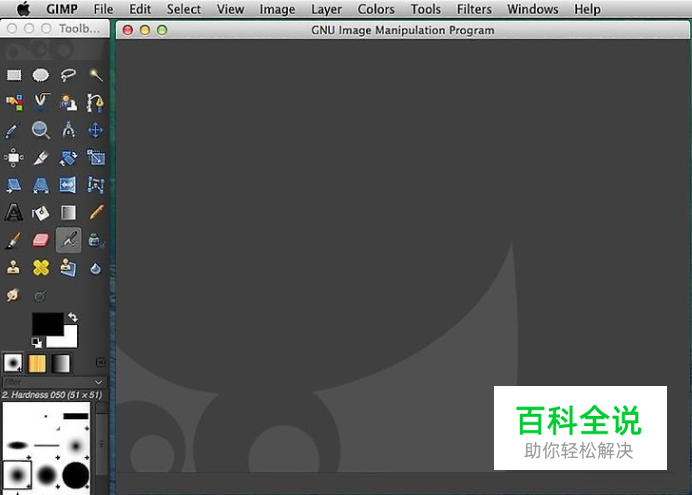Open the View menu
692x495 pixels.
(x=230, y=9)
